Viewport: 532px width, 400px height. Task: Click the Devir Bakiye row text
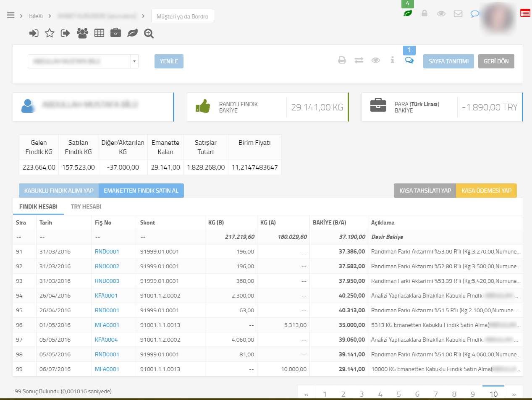[x=387, y=237]
